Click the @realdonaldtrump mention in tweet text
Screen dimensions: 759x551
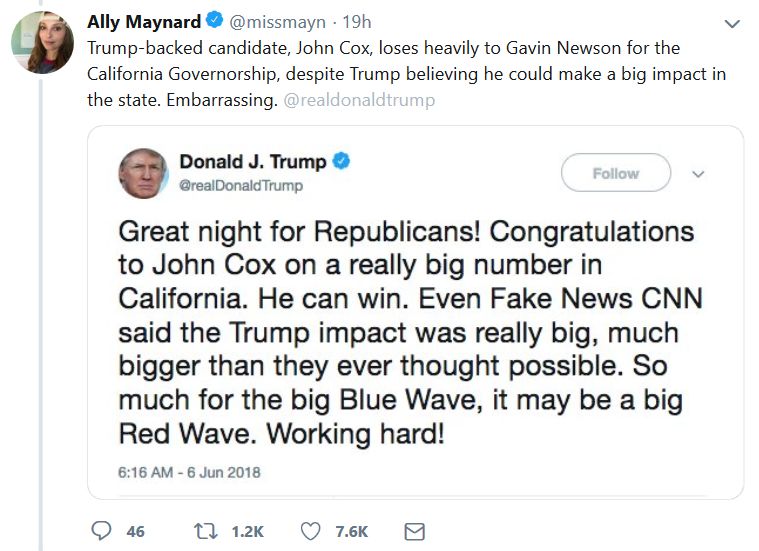coord(359,100)
